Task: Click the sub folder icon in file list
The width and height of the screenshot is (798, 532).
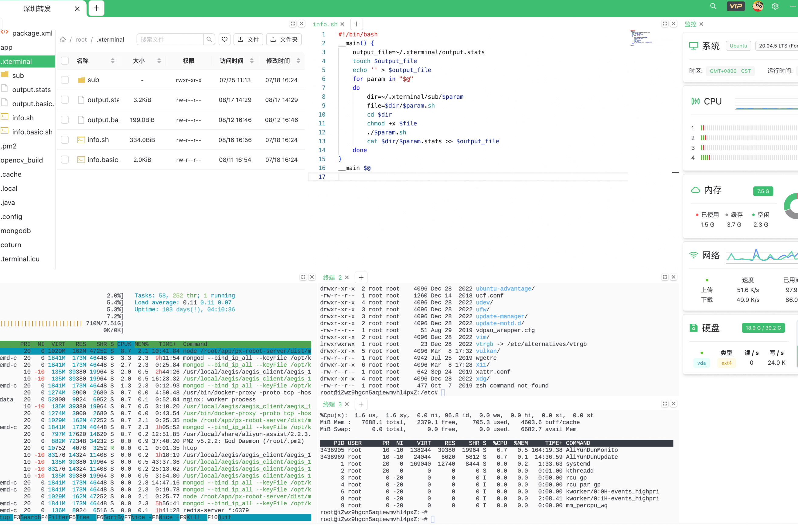Action: click(81, 80)
